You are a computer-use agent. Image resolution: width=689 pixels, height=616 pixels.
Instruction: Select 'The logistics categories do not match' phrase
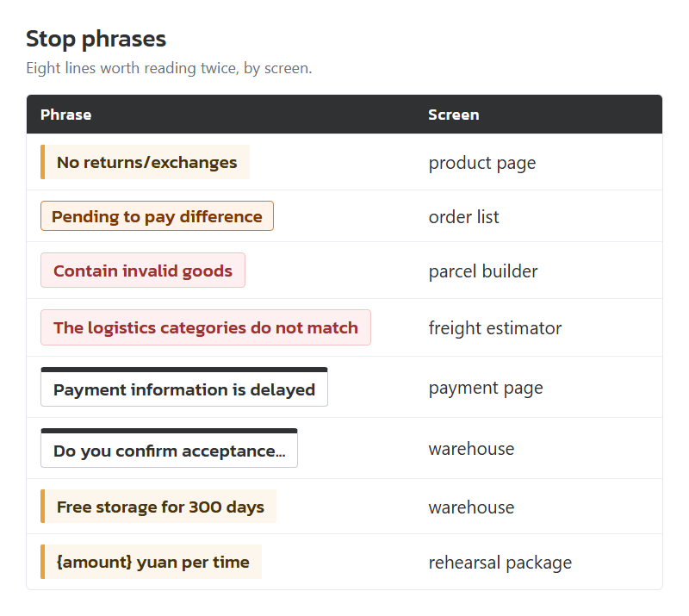point(206,327)
